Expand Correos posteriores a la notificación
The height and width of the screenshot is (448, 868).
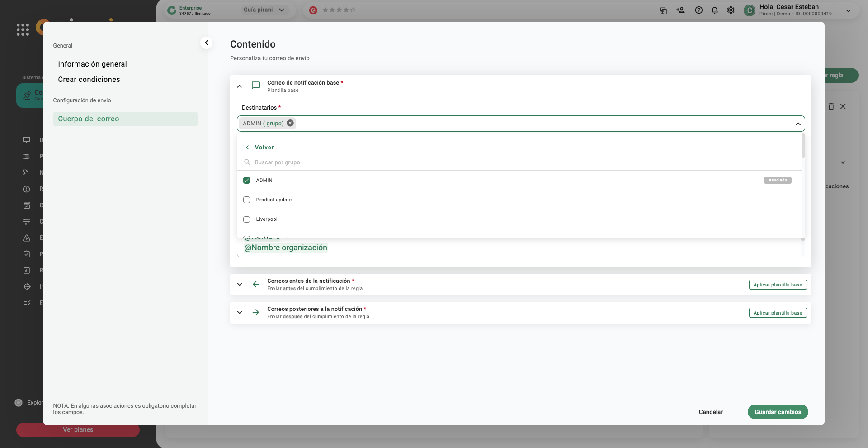pyautogui.click(x=240, y=313)
